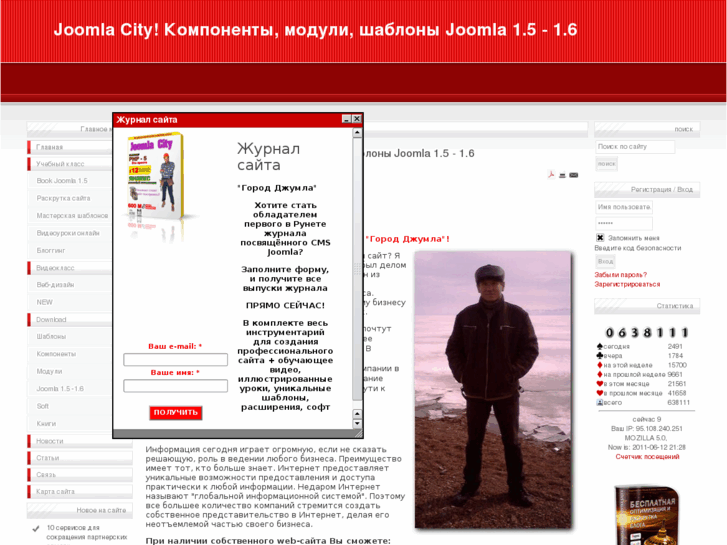727x545 pixels.
Task: Click the в прошлом месяце heart icon
Action: click(x=599, y=393)
